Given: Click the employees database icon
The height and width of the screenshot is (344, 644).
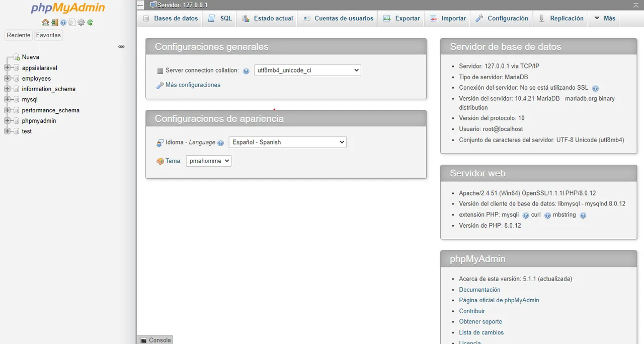Looking at the screenshot, I should coord(17,79).
